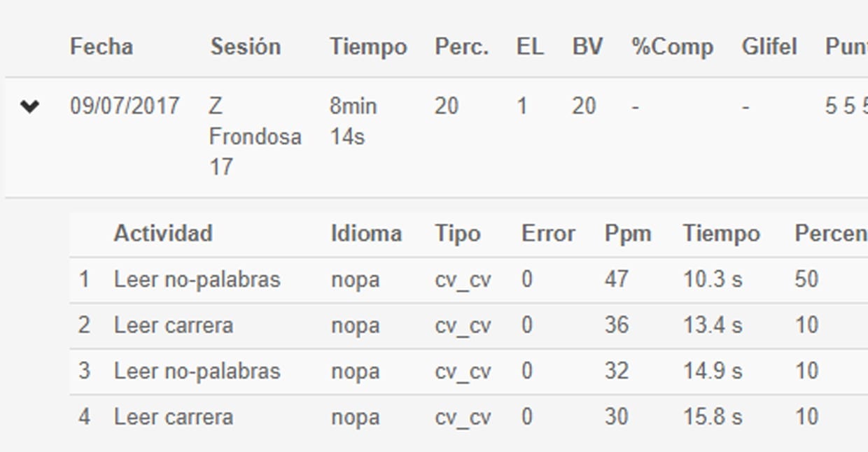
Task: Click the Perc. column header
Action: [462, 47]
